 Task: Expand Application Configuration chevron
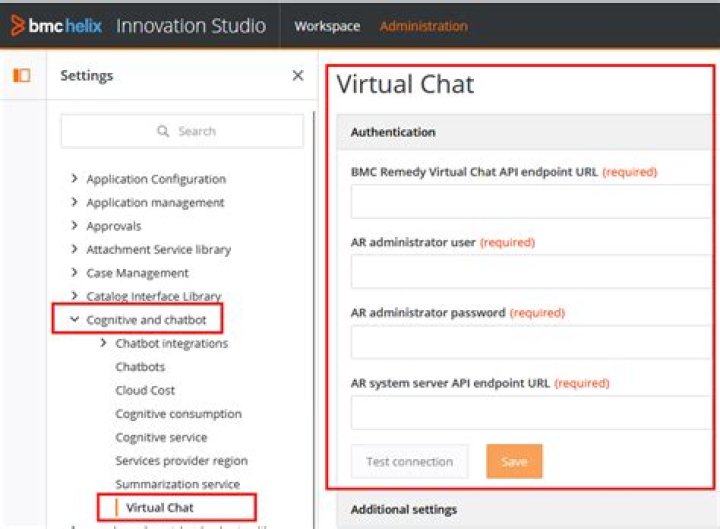(x=74, y=178)
